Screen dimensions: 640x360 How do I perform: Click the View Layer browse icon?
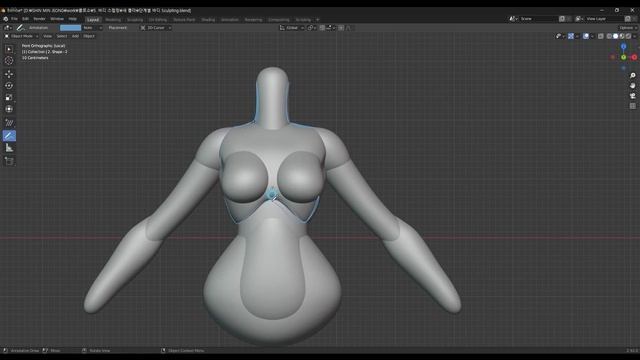click(x=580, y=19)
